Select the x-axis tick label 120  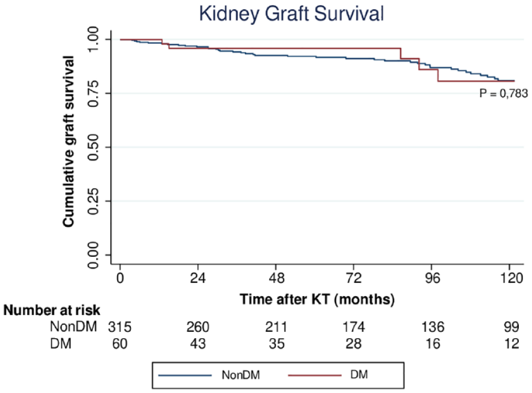(510, 278)
